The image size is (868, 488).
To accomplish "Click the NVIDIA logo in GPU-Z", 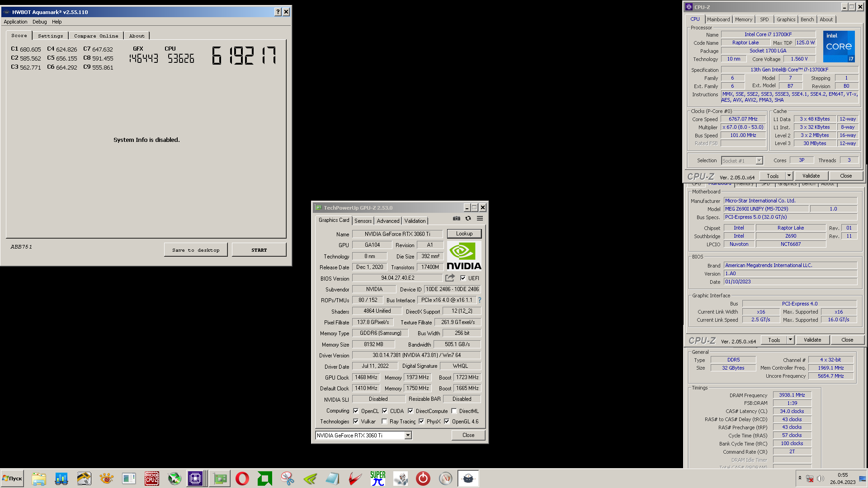I will [464, 256].
